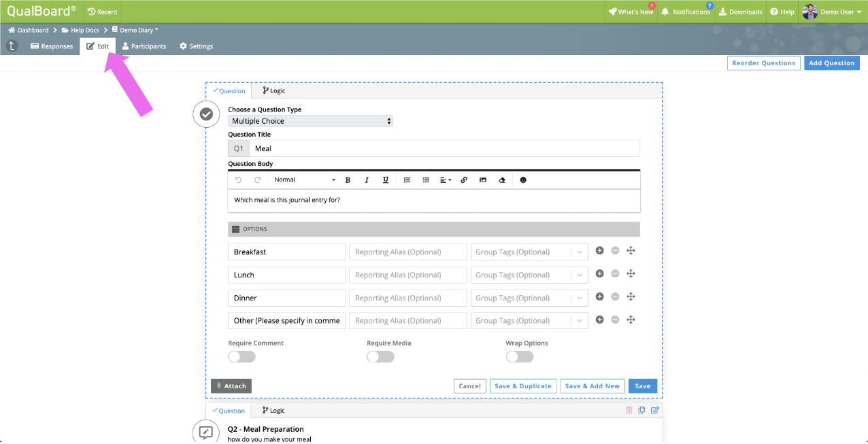Add an option after Lunch
868x444 pixels.
coord(600,274)
